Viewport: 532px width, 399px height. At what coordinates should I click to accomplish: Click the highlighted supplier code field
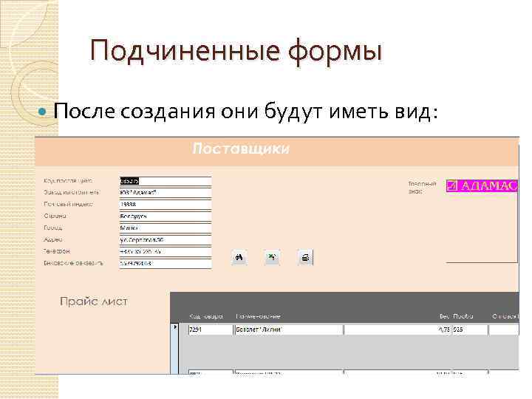[166, 181]
